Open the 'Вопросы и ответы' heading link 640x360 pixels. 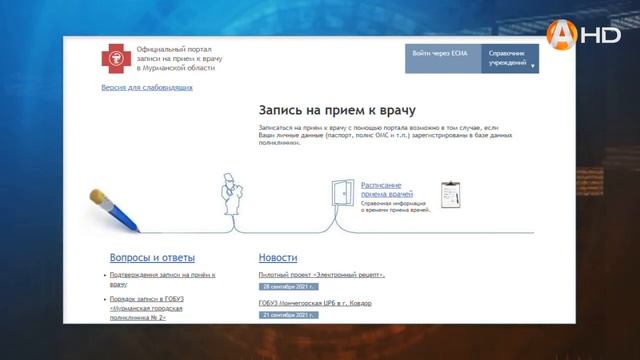click(152, 258)
